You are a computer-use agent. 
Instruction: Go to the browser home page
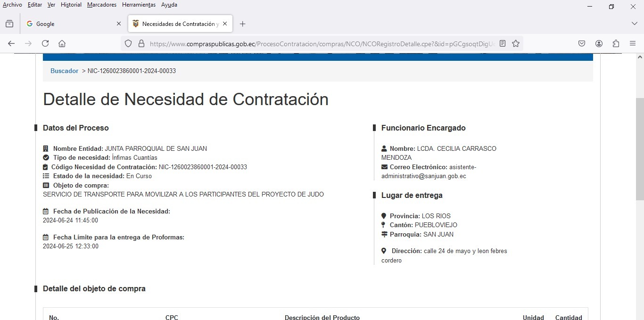[x=62, y=43]
